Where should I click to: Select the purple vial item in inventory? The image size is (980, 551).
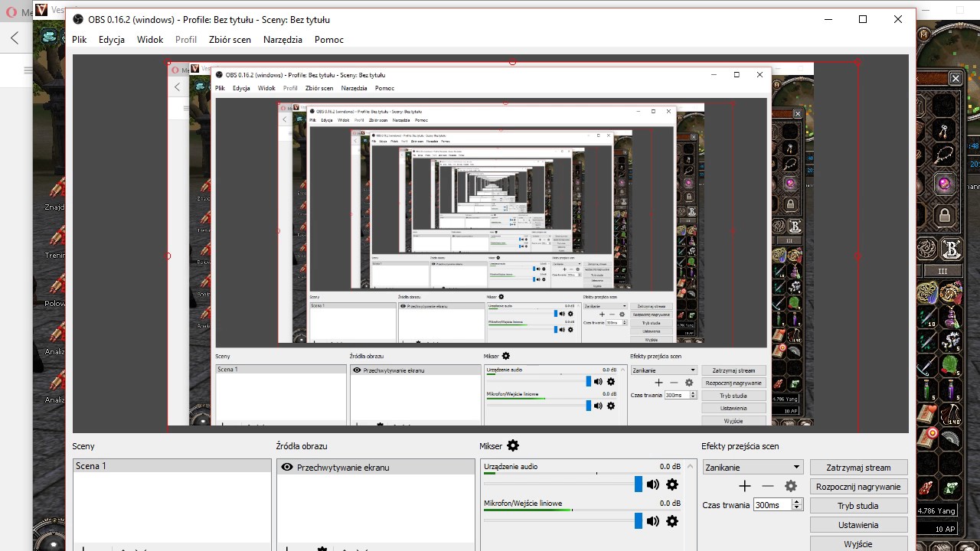point(951,389)
